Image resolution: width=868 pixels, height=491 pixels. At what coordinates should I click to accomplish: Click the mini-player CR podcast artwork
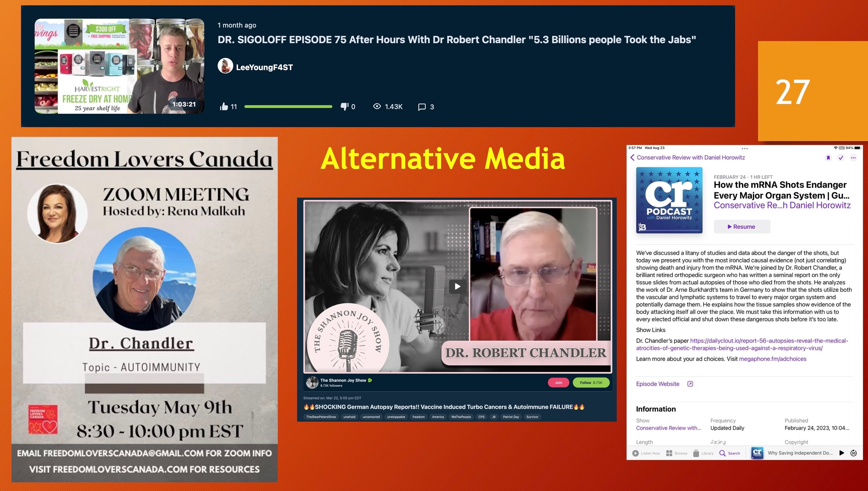coord(757,453)
